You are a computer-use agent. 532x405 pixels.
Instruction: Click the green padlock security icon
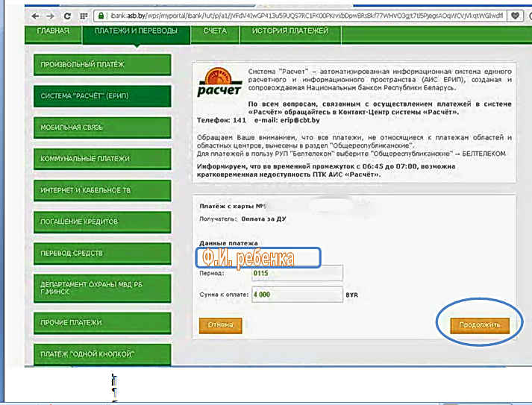tap(100, 16)
